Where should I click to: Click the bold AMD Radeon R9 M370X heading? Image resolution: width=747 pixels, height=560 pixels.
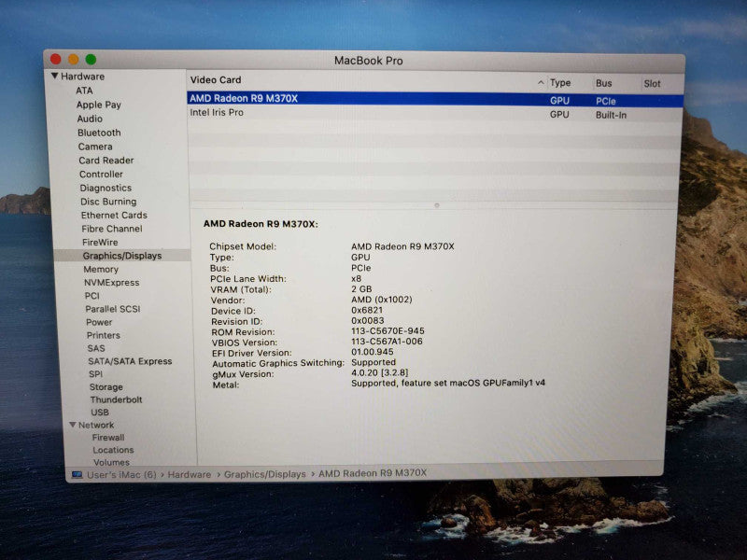261,224
